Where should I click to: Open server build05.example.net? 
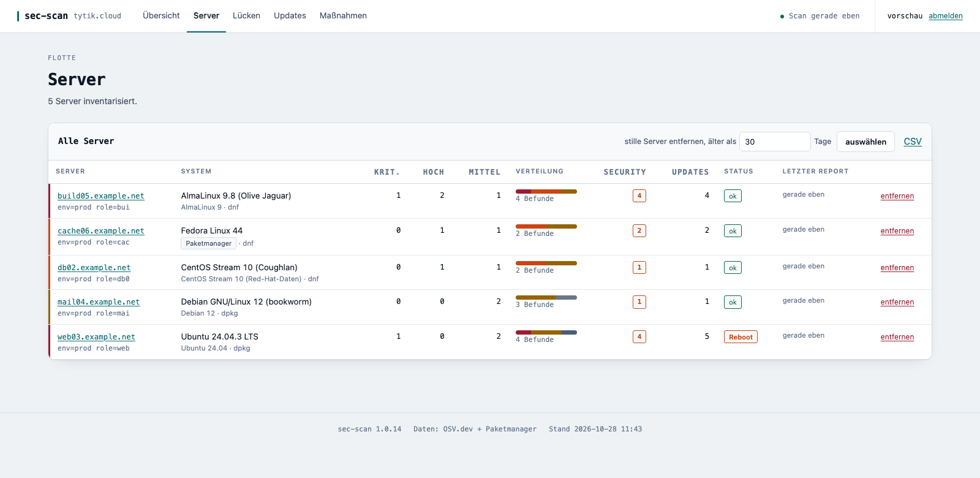coord(101,196)
